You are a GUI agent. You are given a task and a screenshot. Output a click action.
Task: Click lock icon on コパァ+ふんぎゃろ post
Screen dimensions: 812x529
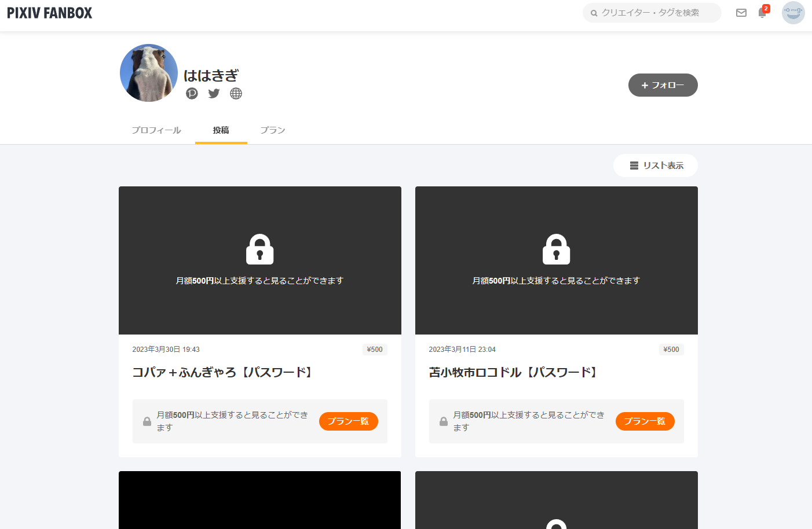point(259,249)
